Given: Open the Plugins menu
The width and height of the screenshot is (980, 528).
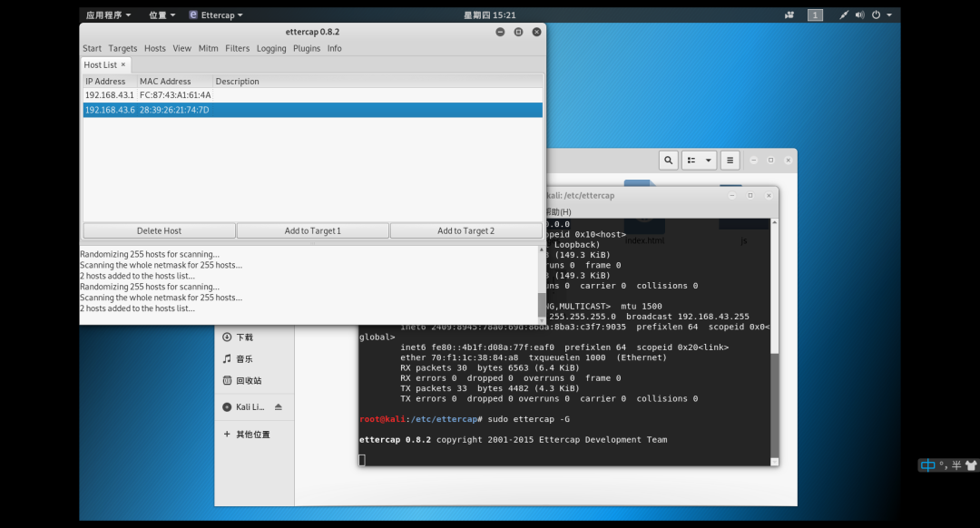Looking at the screenshot, I should point(307,48).
